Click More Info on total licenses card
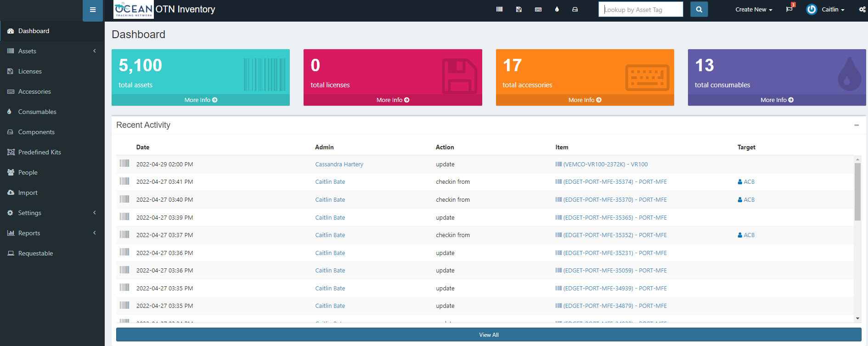The image size is (868, 346). coord(393,100)
